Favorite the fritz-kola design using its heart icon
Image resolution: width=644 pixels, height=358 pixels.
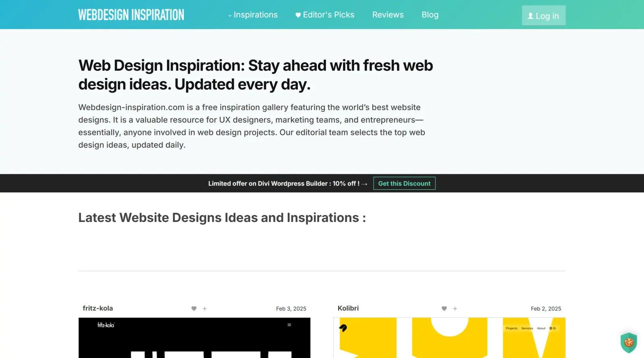tap(194, 308)
